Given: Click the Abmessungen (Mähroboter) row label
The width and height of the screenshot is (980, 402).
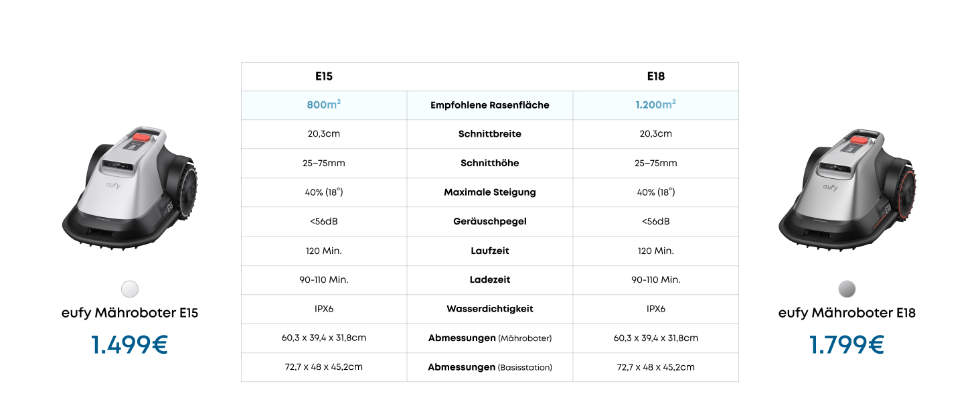Looking at the screenshot, I should (x=490, y=338).
